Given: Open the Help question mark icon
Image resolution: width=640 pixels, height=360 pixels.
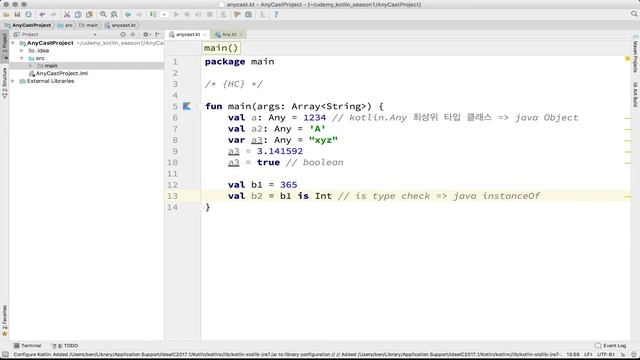Looking at the screenshot, I should coord(276,15).
